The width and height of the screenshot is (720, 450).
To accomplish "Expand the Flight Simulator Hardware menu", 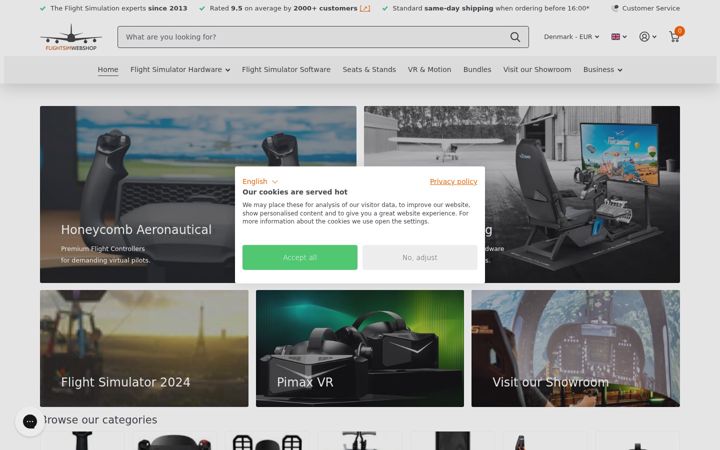I will click(x=180, y=70).
